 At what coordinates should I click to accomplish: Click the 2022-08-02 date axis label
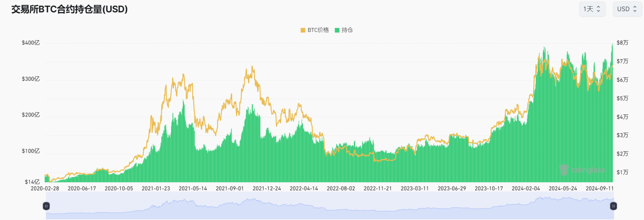coord(341,188)
